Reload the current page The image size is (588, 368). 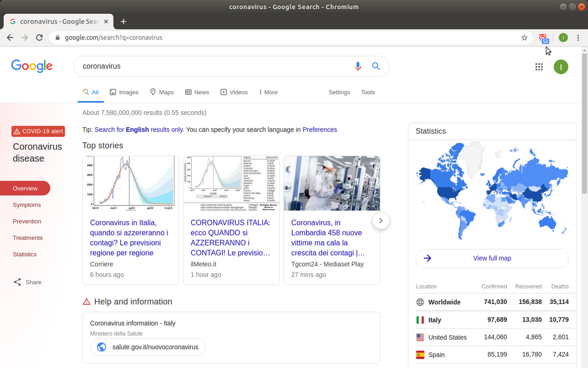coord(40,38)
